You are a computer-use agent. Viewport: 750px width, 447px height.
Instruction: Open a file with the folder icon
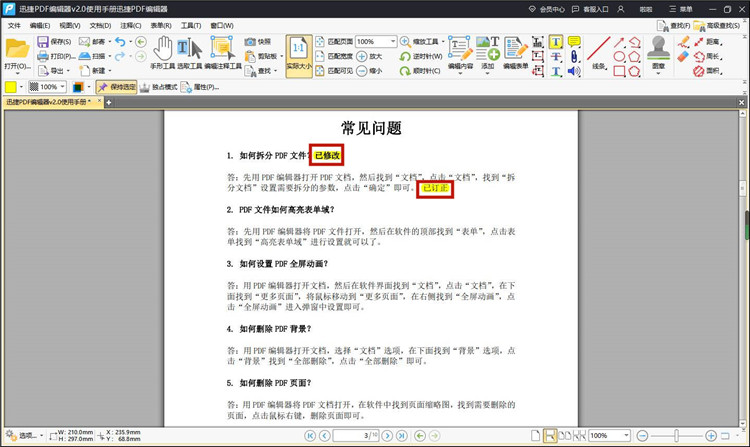click(x=17, y=49)
